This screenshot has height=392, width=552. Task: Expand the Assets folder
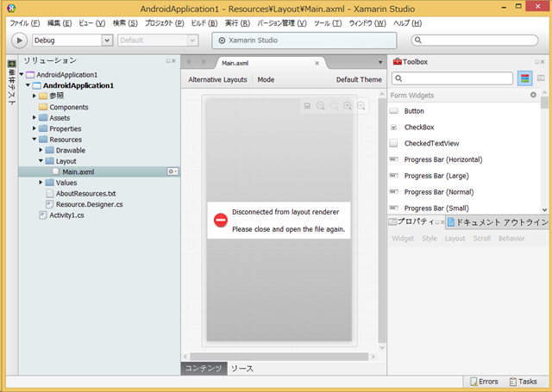pos(34,118)
